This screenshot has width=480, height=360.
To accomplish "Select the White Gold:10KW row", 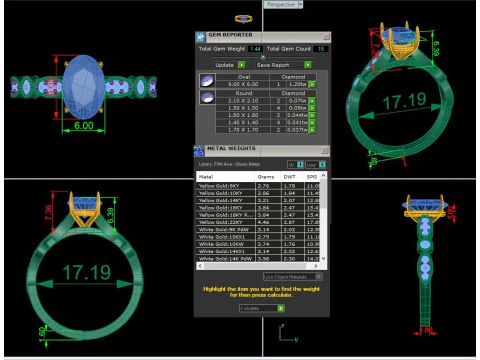I will [x=258, y=244].
